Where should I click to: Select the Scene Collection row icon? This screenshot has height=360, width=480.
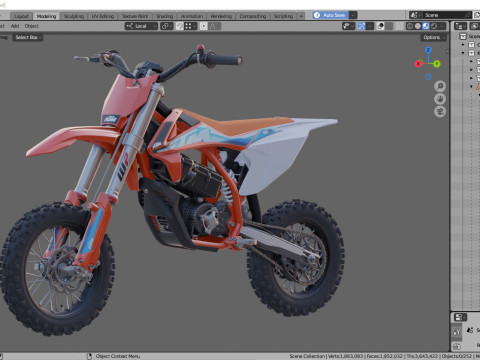tap(463, 36)
